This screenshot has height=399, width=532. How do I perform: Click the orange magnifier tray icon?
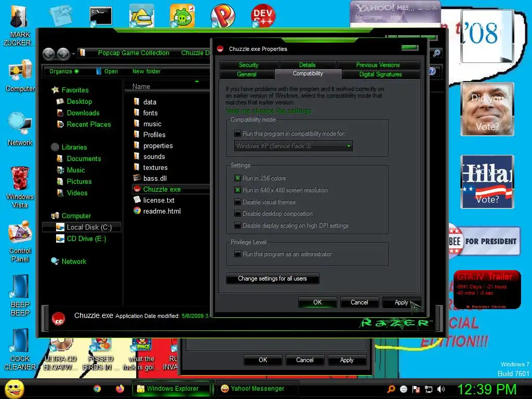391,389
